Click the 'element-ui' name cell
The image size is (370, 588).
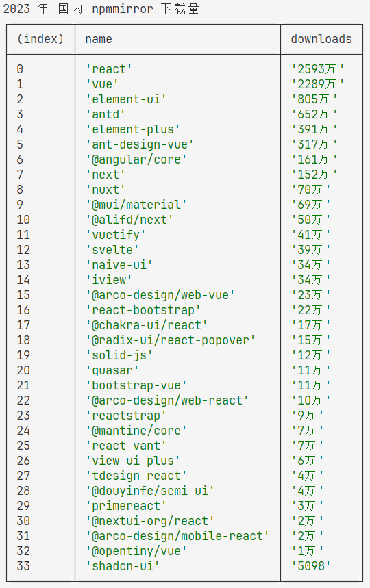tap(126, 99)
